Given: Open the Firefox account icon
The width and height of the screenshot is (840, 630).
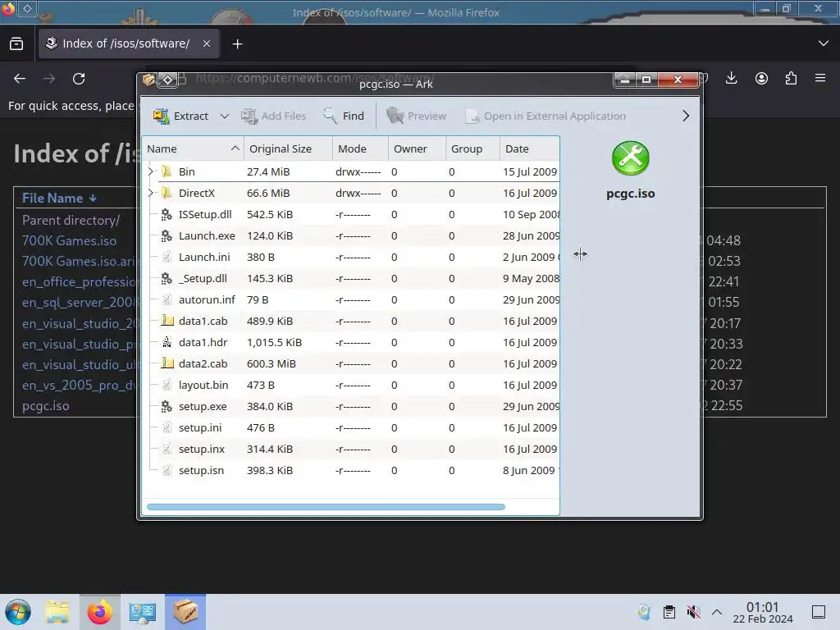Looking at the screenshot, I should [x=761, y=78].
